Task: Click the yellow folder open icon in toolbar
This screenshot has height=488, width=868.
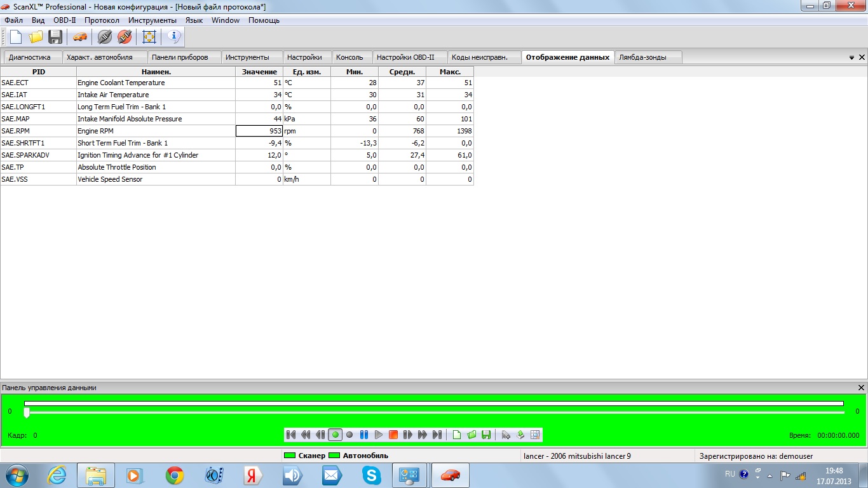Action: coord(36,37)
